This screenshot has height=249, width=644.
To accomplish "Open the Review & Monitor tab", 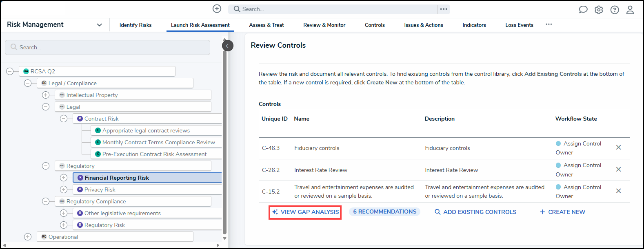I will [x=324, y=25].
